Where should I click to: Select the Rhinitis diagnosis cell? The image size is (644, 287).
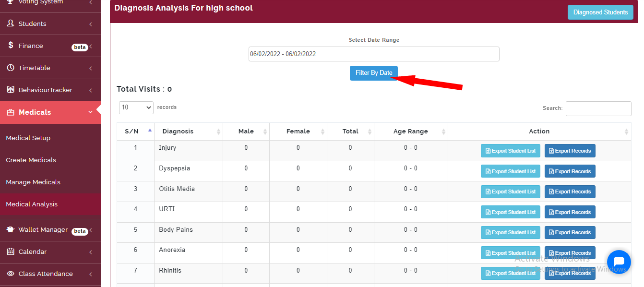pos(189,273)
